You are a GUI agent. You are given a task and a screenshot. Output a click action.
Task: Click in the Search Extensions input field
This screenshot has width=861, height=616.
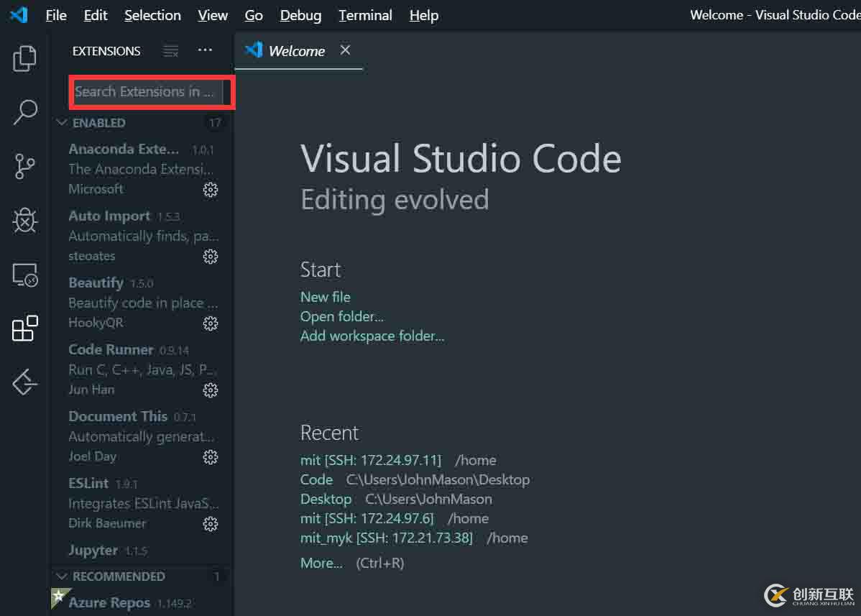pos(147,92)
